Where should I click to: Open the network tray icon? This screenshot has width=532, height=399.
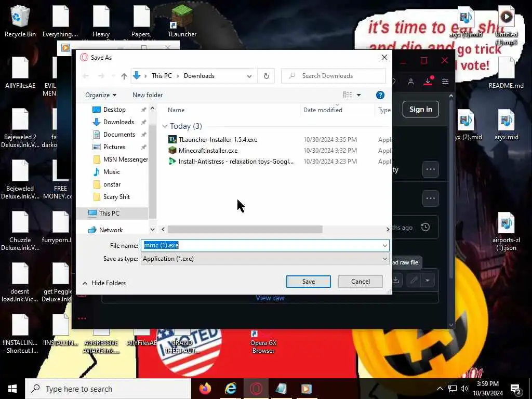pyautogui.click(x=453, y=389)
